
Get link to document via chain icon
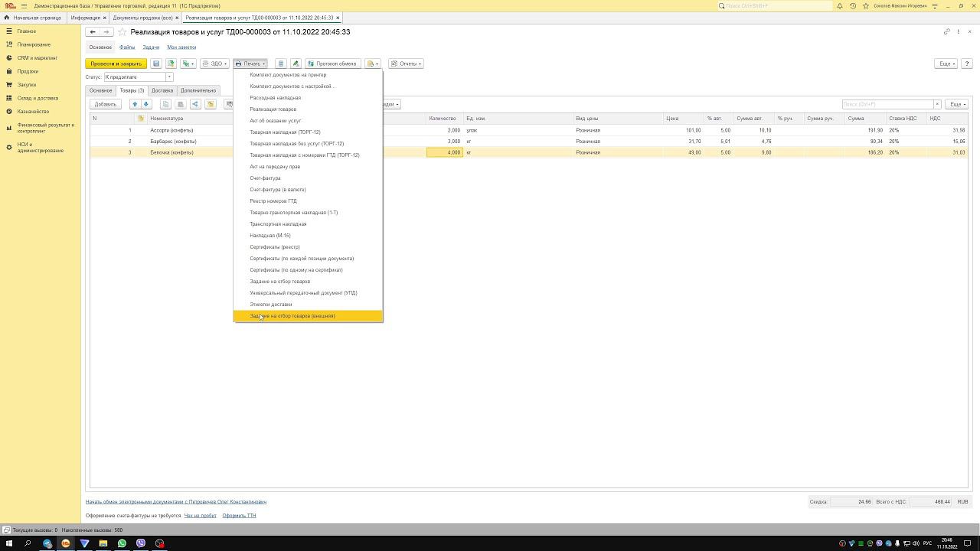pos(947,31)
